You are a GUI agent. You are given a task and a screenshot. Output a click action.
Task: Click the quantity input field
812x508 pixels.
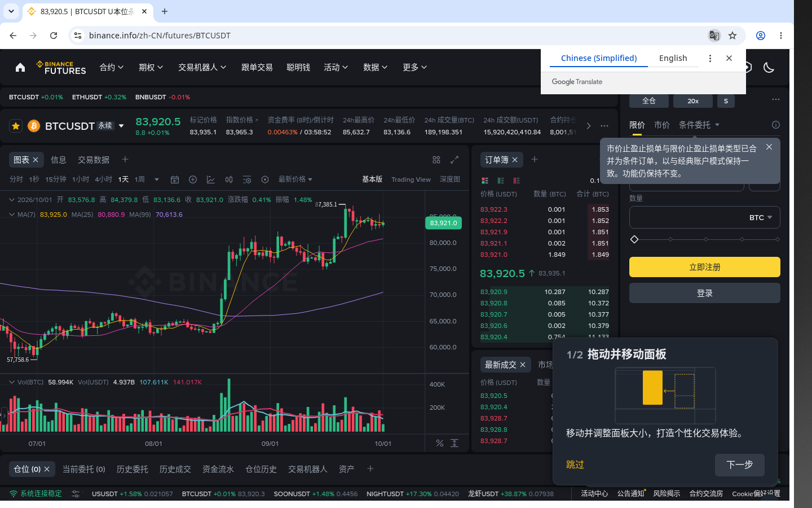pos(705,217)
